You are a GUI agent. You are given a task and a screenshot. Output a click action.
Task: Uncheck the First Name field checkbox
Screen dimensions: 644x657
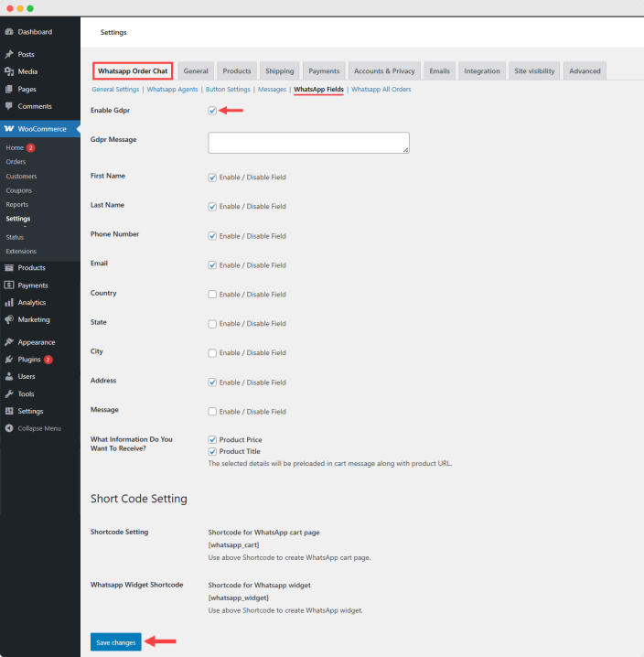point(212,178)
